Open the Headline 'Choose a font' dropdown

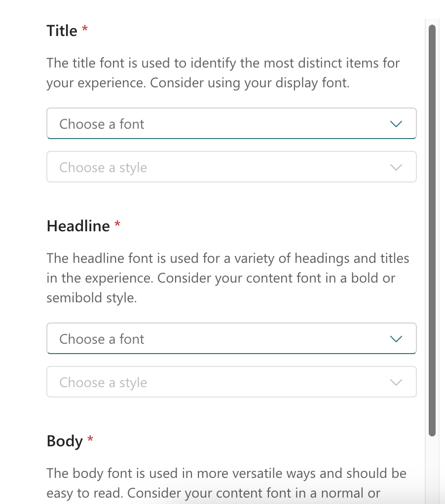tap(217, 339)
